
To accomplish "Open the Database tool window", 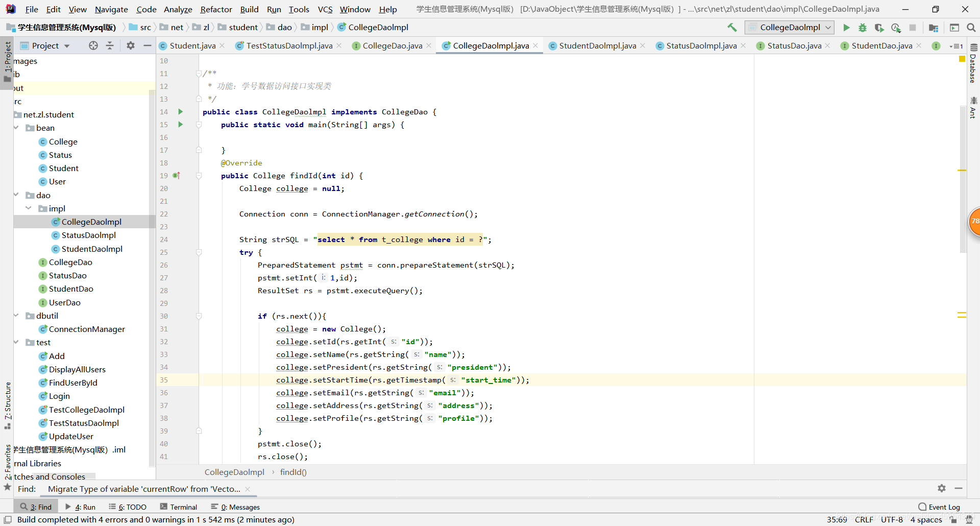I will pyautogui.click(x=973, y=63).
